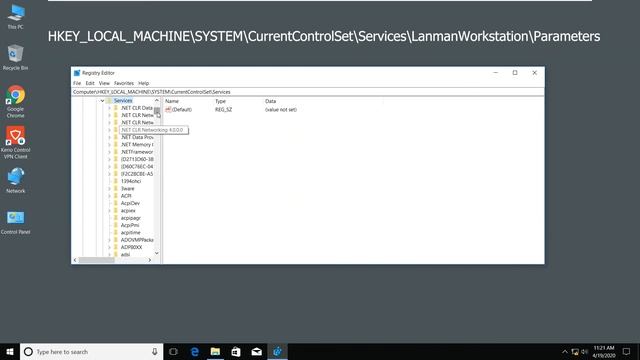
Task: Select the AcpiDev key
Action: [x=130, y=203]
